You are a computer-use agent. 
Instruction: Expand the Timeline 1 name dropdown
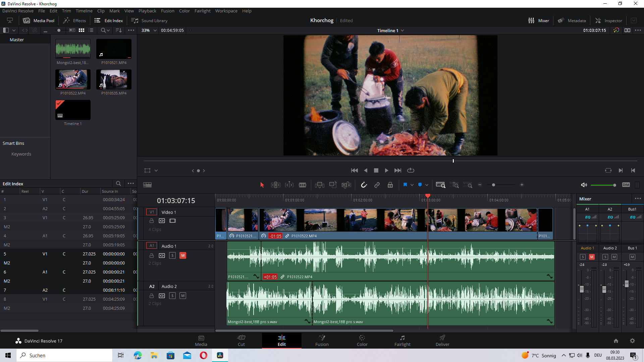(402, 31)
